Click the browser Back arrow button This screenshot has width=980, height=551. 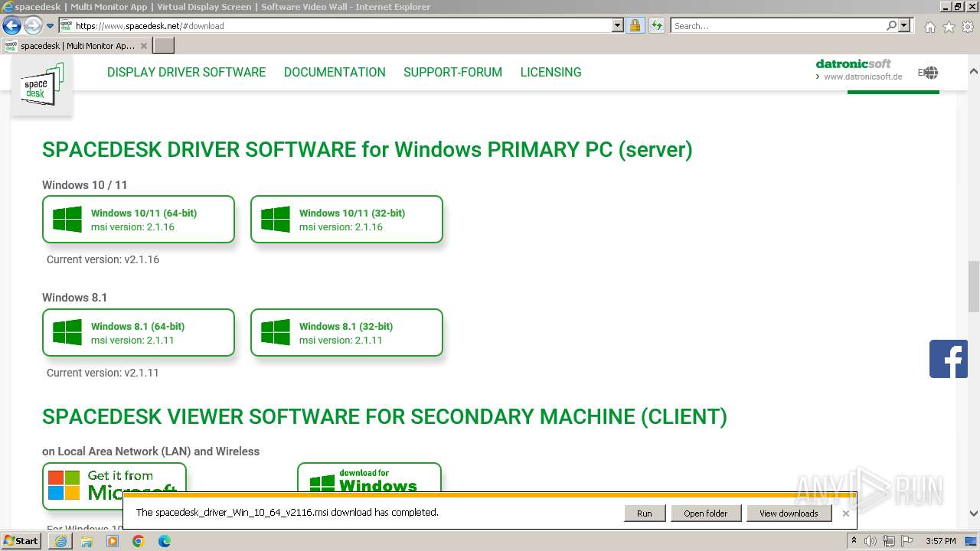[x=11, y=25]
